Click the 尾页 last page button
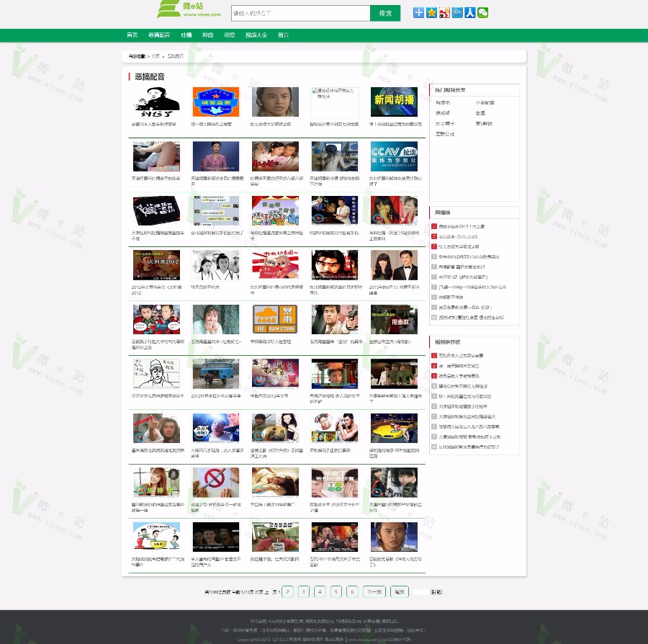The width and height of the screenshot is (648, 644). [x=399, y=591]
